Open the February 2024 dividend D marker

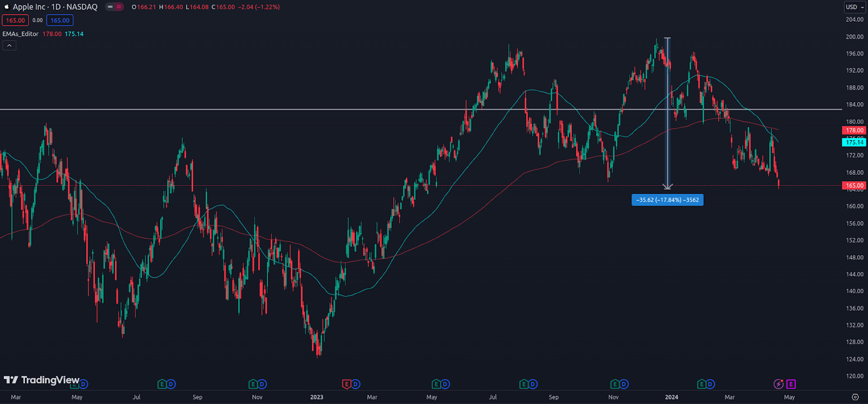(x=711, y=384)
